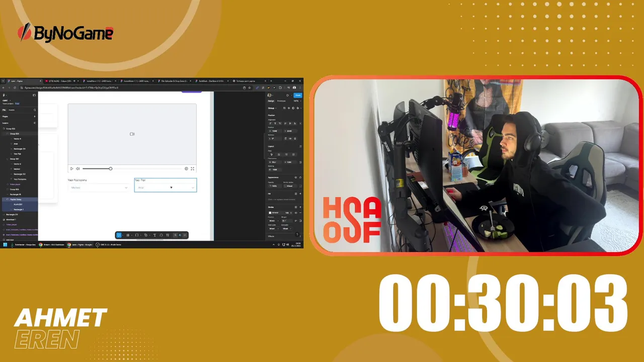
Task: Select the Rectangle shape tool
Action: [136, 235]
